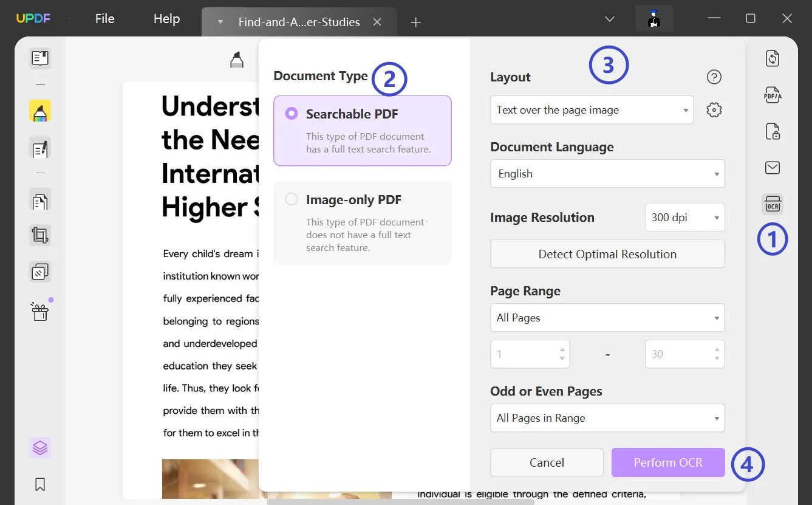
Task: Click the PDF/A export icon
Action: [x=773, y=95]
